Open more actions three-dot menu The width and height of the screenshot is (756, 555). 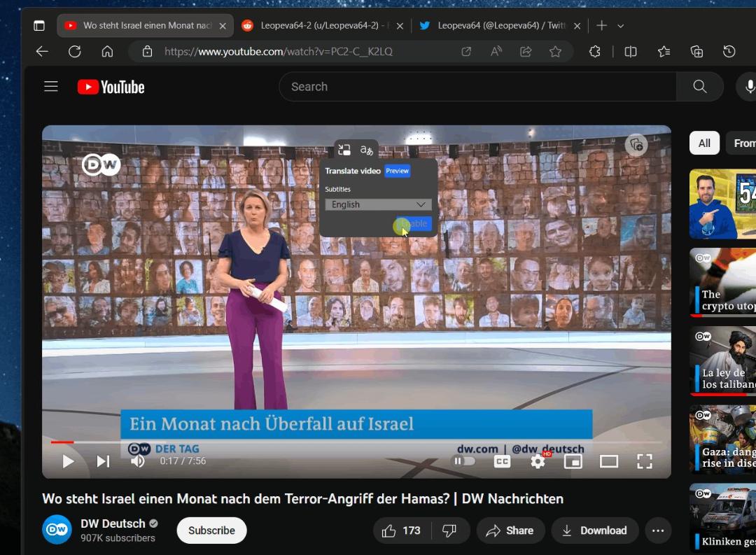click(658, 531)
